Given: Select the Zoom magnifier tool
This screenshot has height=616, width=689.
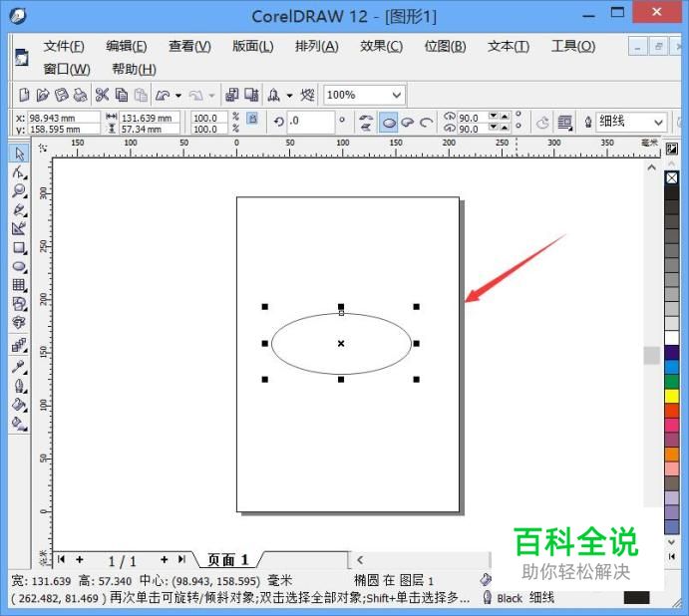Looking at the screenshot, I should (19, 190).
